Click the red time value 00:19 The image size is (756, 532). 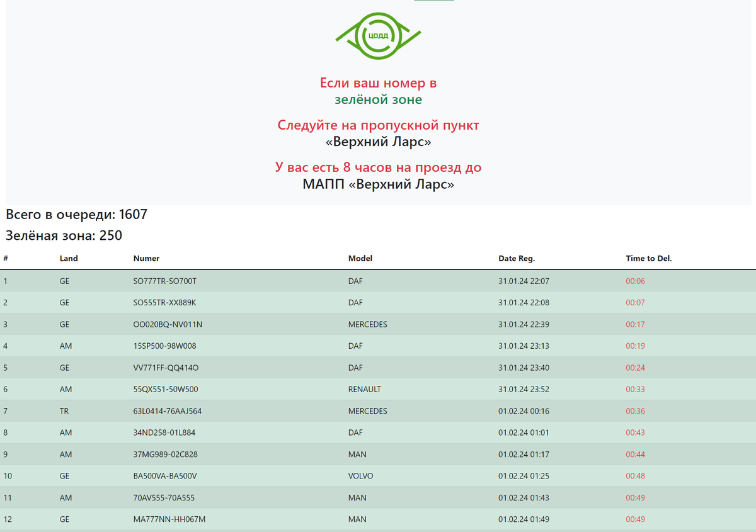[635, 346]
